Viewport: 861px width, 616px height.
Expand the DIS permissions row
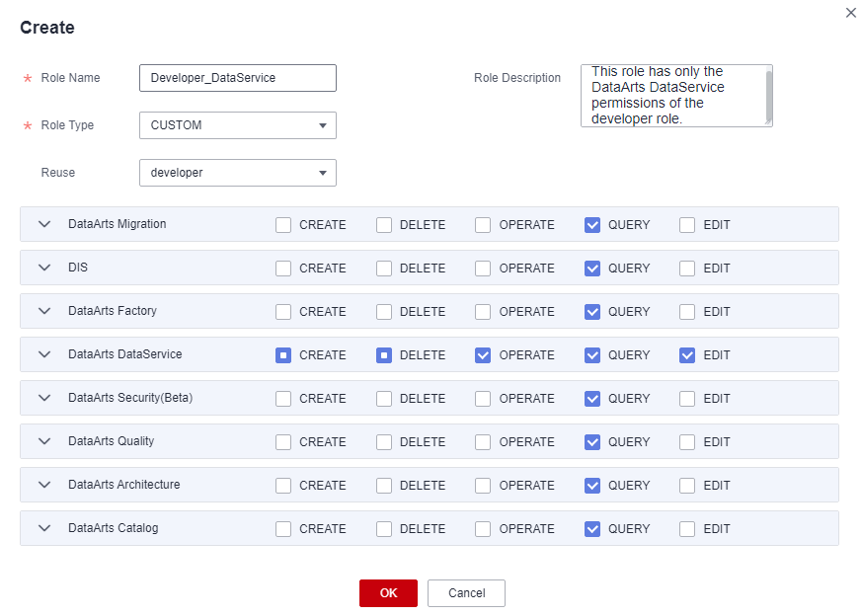click(43, 268)
